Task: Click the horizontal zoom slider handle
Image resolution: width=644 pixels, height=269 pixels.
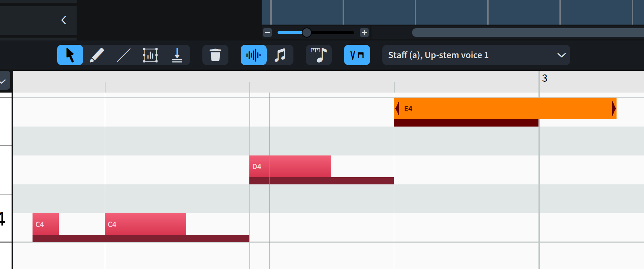Action: [306, 33]
